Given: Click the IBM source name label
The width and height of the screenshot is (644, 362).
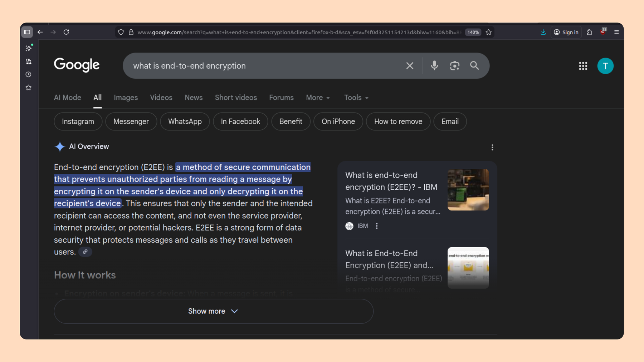Looking at the screenshot, I should [362, 226].
